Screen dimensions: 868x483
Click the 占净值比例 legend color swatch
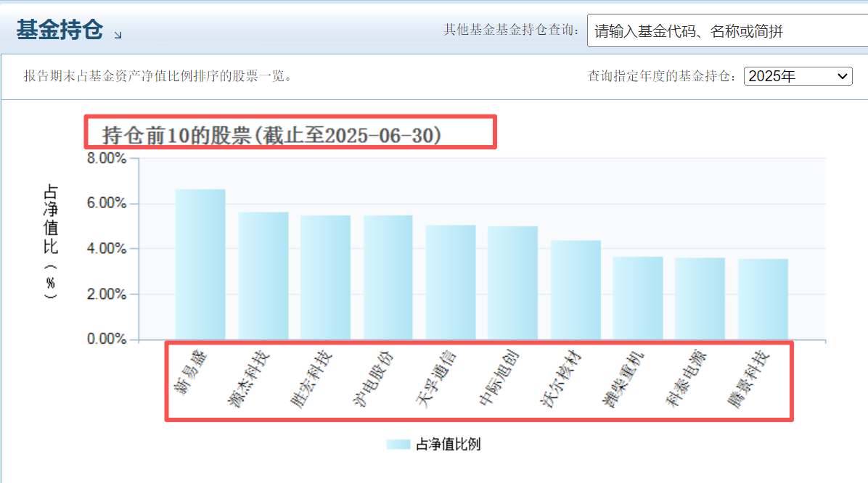click(x=398, y=445)
